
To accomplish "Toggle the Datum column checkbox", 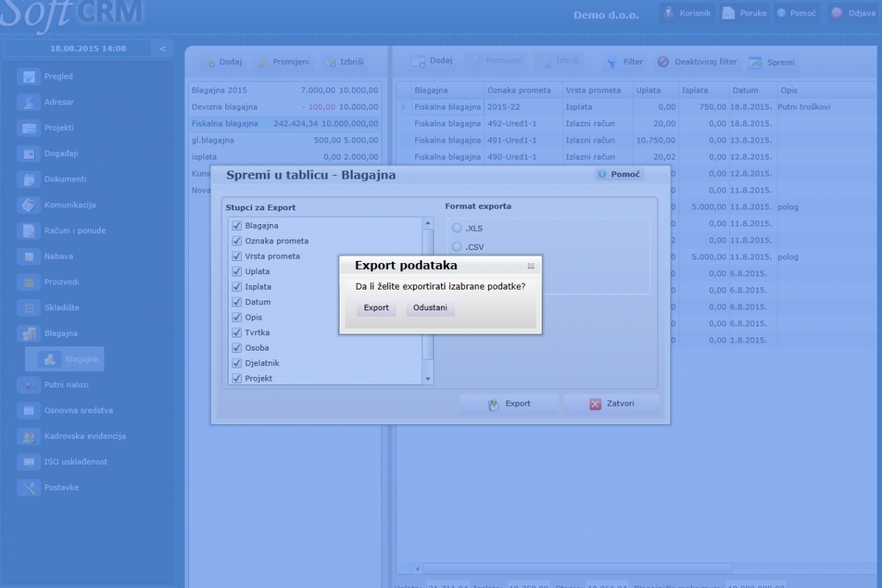I will [x=237, y=302].
